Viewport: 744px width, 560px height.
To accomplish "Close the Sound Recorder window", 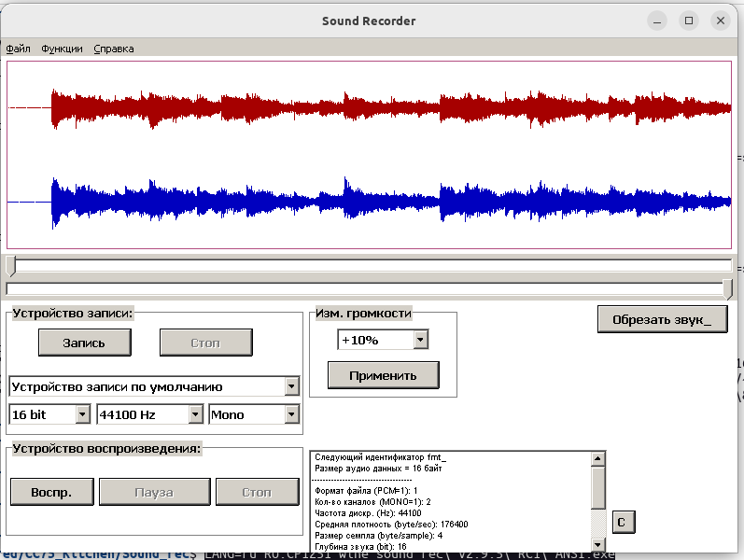I will pyautogui.click(x=721, y=21).
